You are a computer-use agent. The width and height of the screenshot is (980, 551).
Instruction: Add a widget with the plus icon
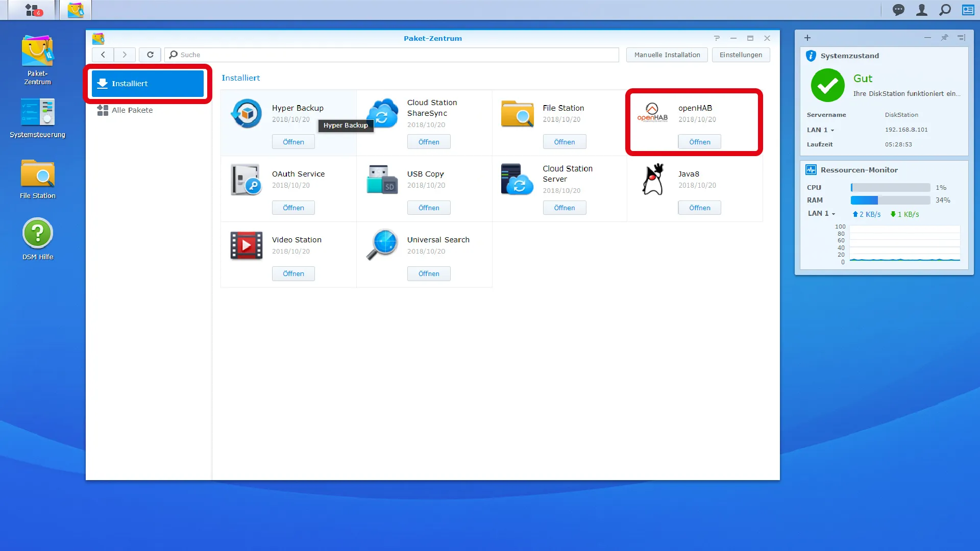[807, 38]
